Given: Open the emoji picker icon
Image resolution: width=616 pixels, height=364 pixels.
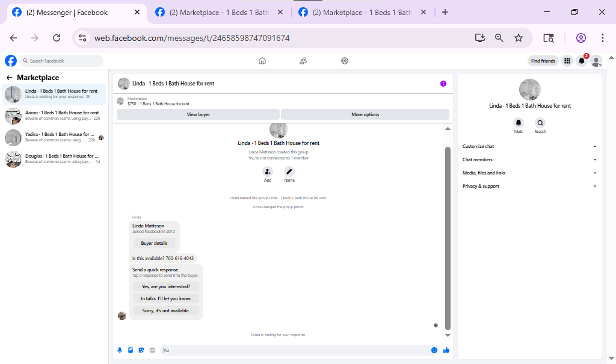Looking at the screenshot, I should (434, 350).
